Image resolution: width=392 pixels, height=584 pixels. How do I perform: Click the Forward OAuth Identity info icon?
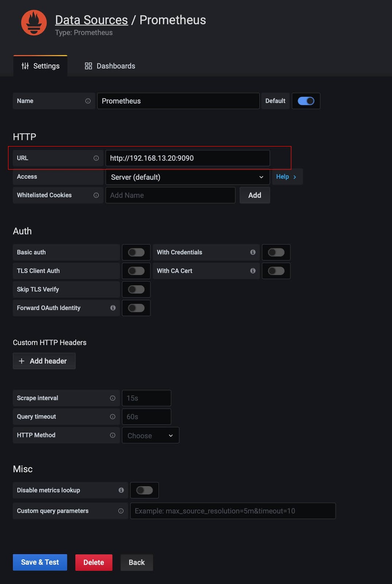point(113,308)
